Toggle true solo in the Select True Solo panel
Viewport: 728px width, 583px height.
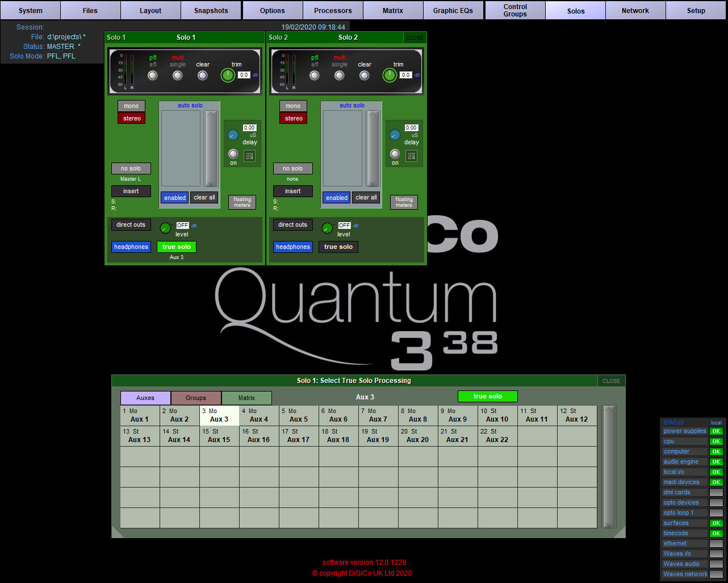pos(488,397)
